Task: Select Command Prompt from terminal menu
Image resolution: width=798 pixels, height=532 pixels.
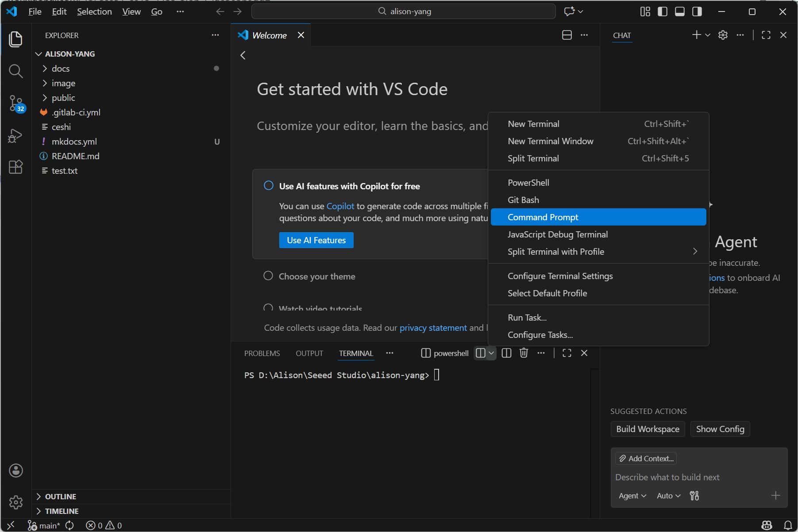Action: (x=543, y=217)
